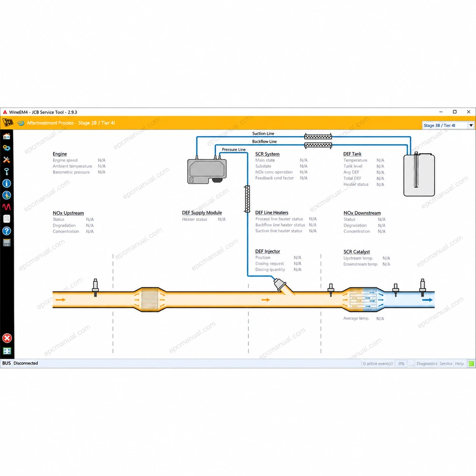Click the NOx upstream sensor on pipe
Viewport: 476px width, 476px height.
pyautogui.click(x=95, y=287)
